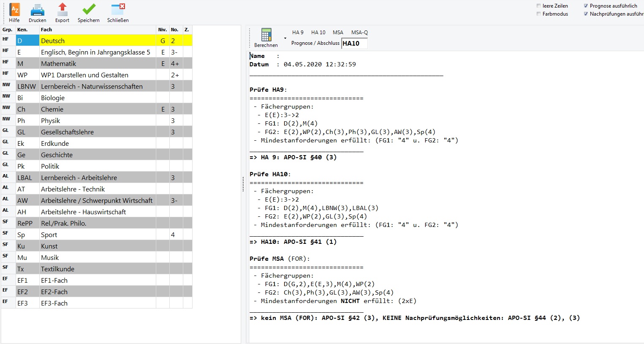Image resolution: width=644 pixels, height=344 pixels.
Task: Click the 'Ken.' column header
Action: 27,30
